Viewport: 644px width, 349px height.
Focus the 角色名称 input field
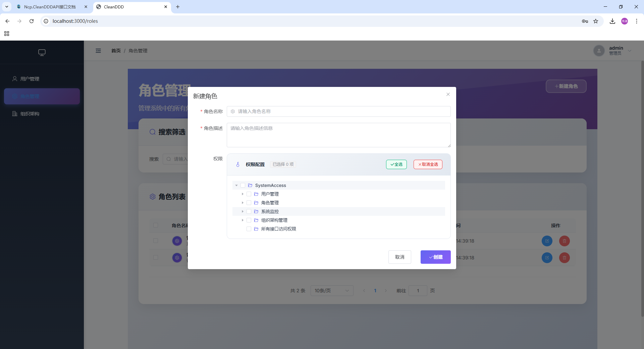click(x=339, y=111)
